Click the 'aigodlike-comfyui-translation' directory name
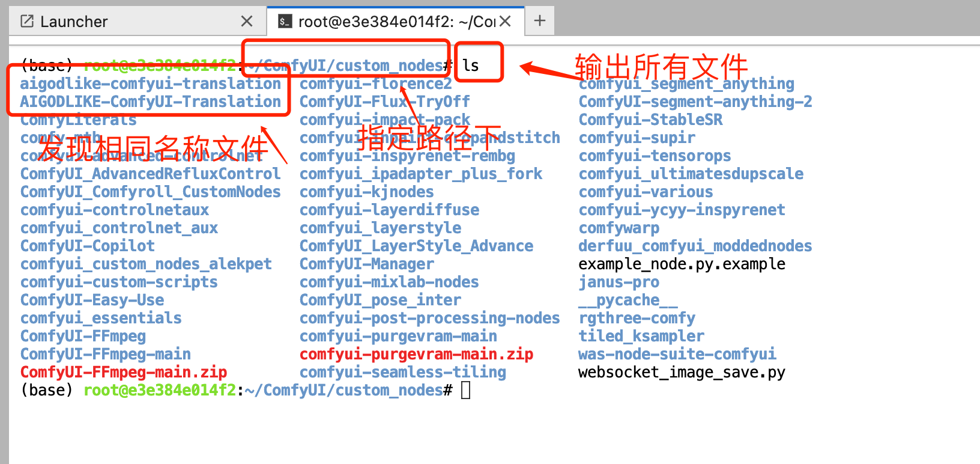 pos(151,84)
